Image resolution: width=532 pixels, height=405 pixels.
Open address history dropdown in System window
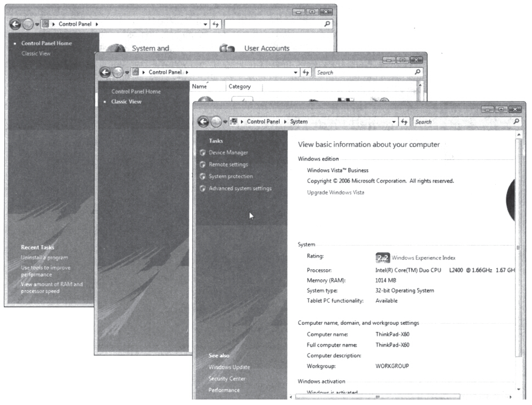pyautogui.click(x=394, y=122)
